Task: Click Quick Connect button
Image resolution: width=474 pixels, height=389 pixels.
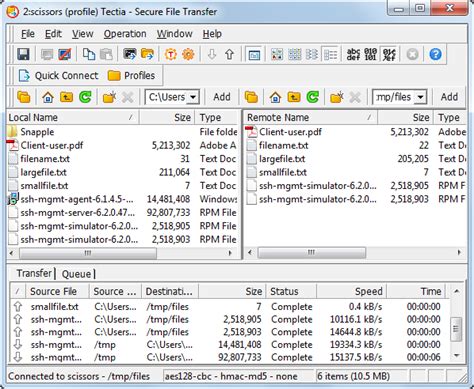Action: tap(58, 76)
